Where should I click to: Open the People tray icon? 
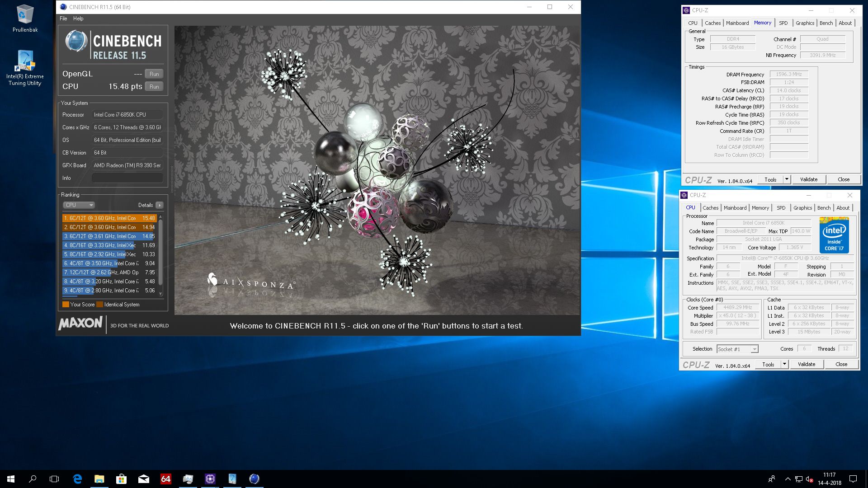point(772,479)
